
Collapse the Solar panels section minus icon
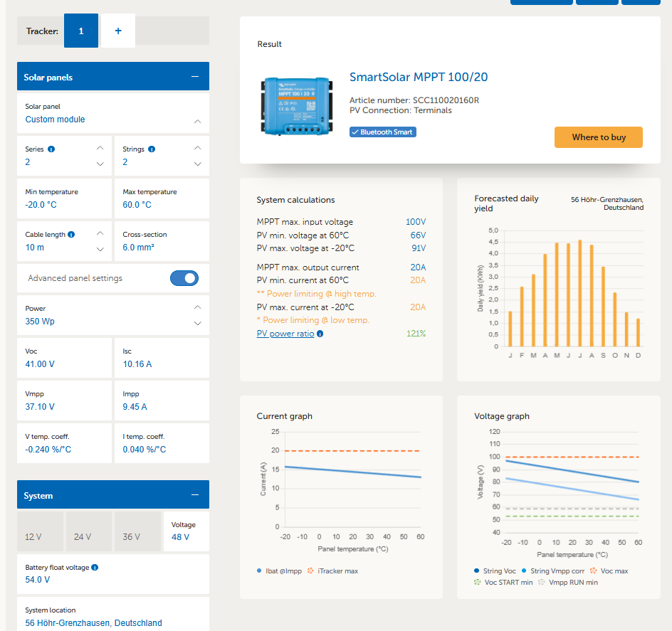click(x=195, y=77)
